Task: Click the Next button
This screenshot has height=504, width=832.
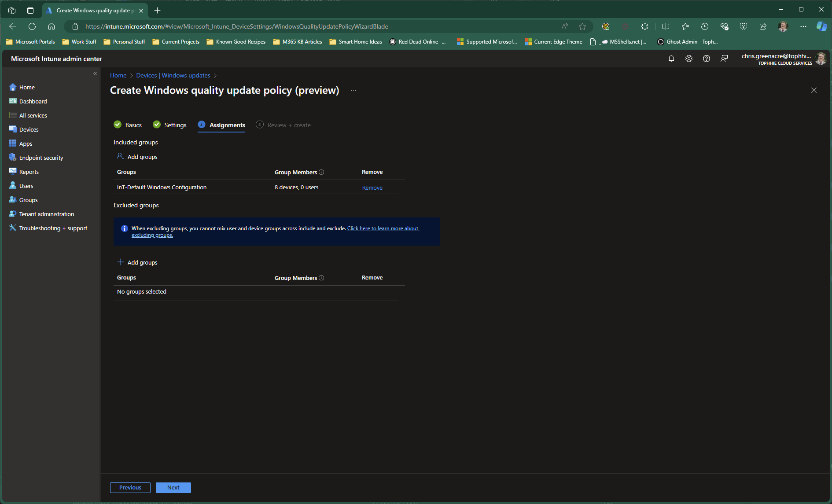Action: pyautogui.click(x=173, y=488)
